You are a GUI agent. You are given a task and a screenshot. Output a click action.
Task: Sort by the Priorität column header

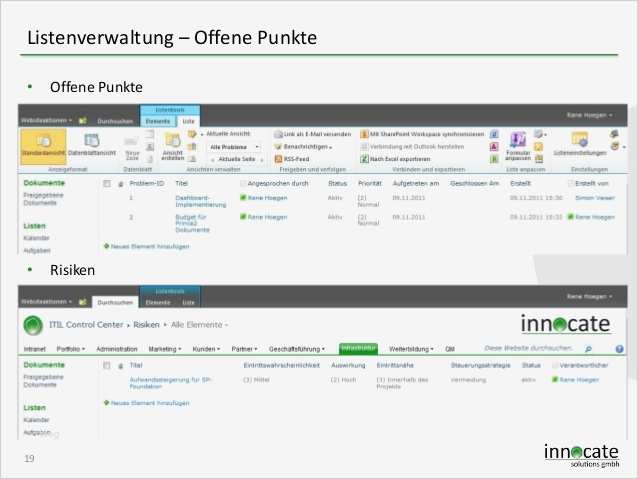(x=370, y=184)
